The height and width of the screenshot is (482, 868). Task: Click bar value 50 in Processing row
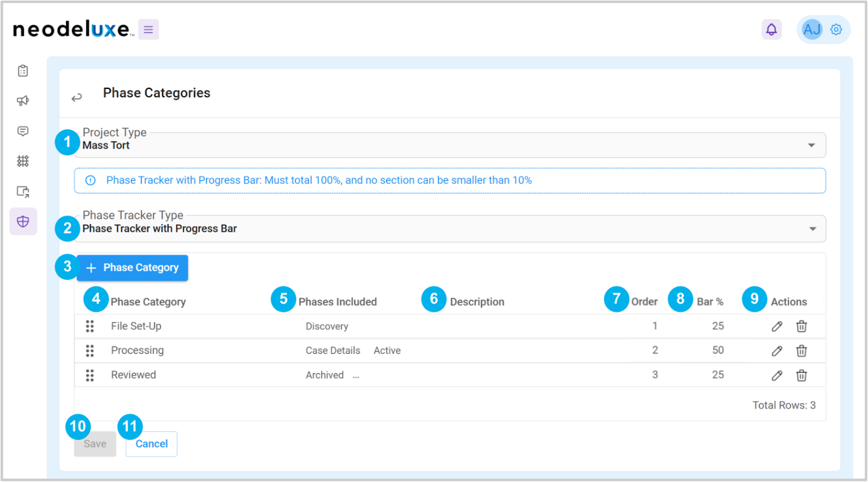point(718,351)
